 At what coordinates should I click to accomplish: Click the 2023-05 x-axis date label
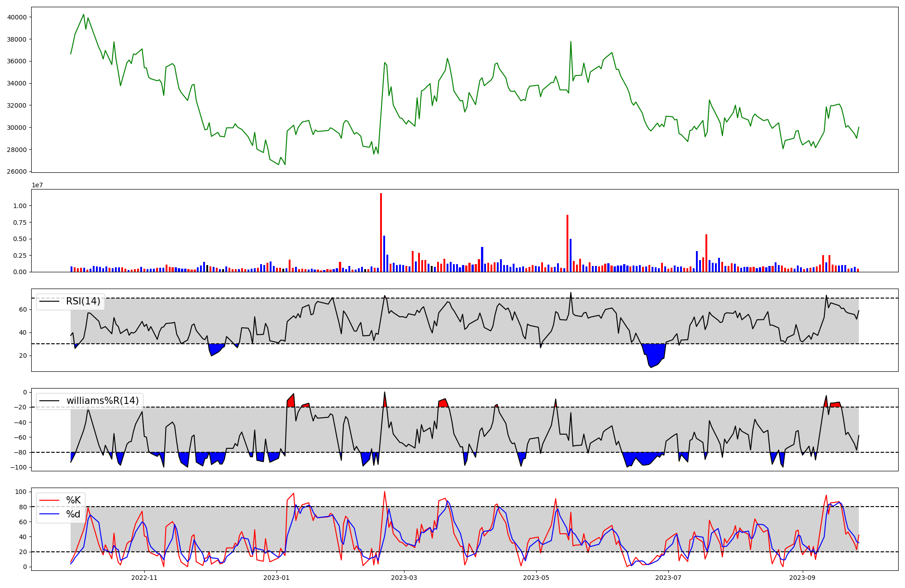(536, 578)
